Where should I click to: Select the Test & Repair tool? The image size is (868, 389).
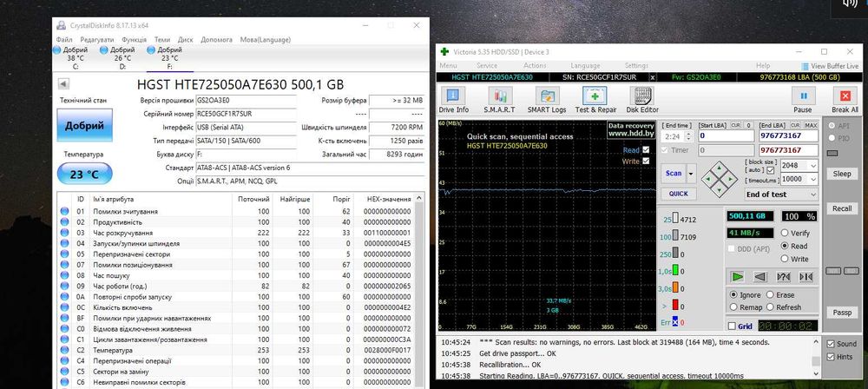tap(595, 101)
